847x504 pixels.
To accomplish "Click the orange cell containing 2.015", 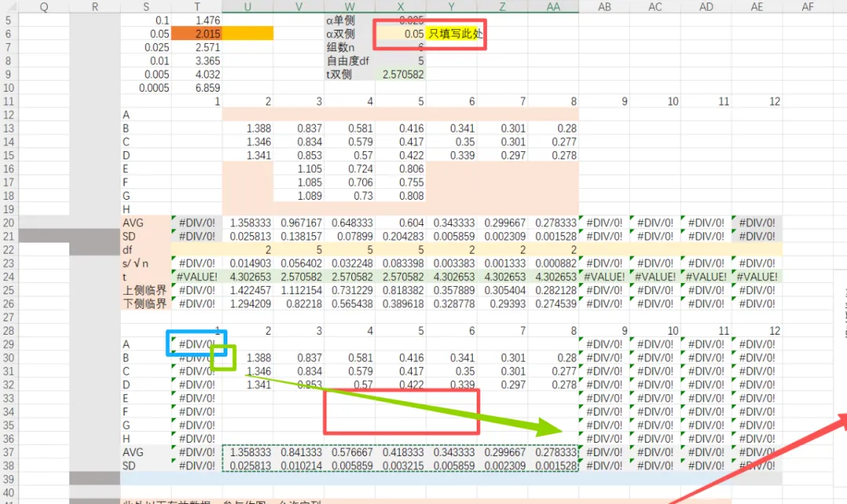I will 197,34.
